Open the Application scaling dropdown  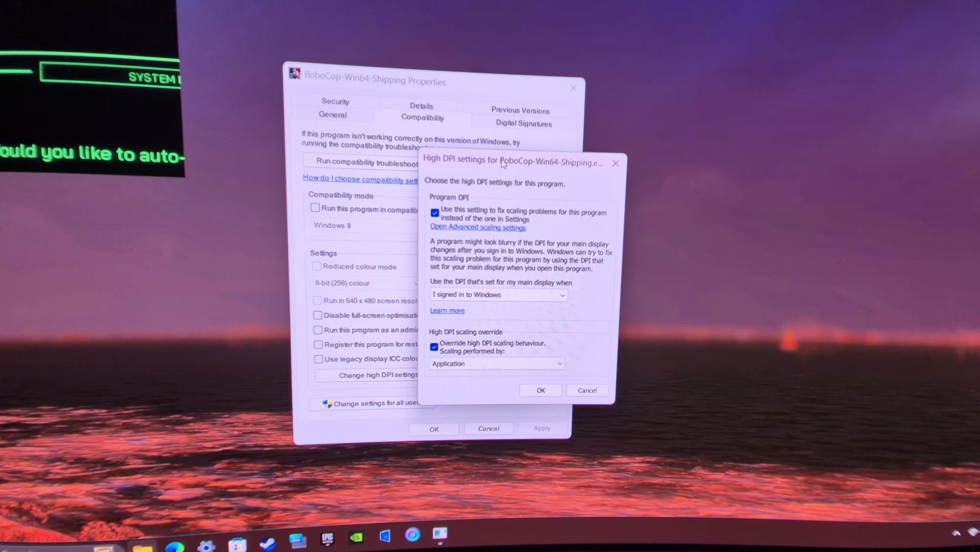[x=497, y=364]
